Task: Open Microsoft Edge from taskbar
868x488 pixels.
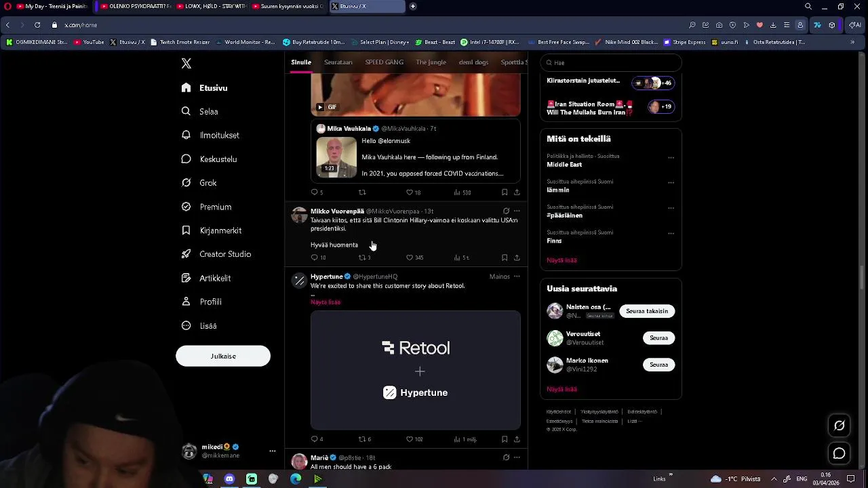Action: [296, 479]
